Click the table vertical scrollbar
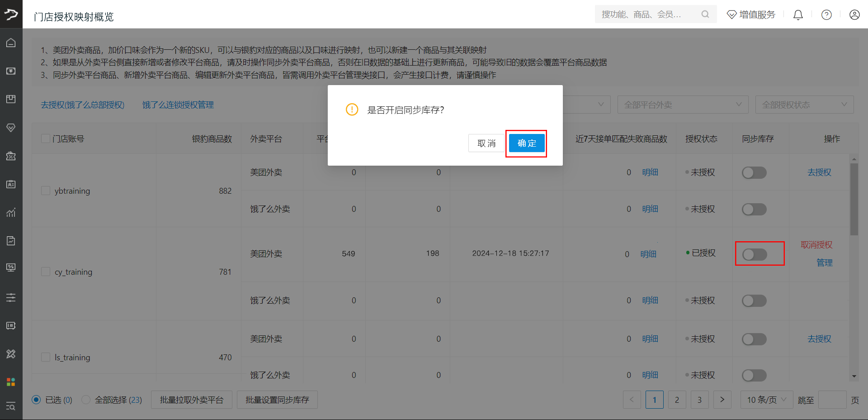This screenshot has height=420, width=868. (x=854, y=199)
